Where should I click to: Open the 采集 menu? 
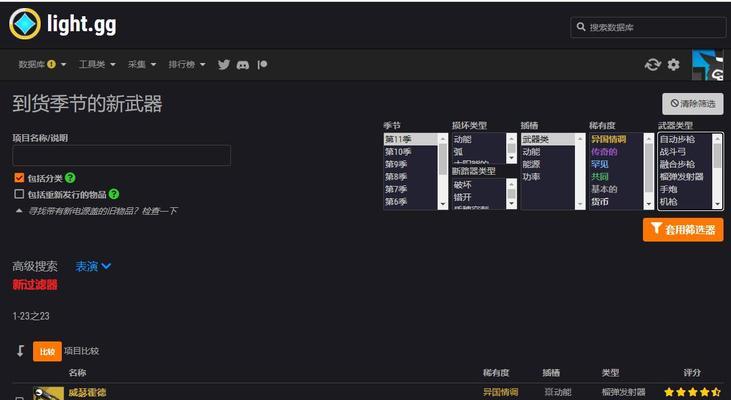click(x=142, y=64)
